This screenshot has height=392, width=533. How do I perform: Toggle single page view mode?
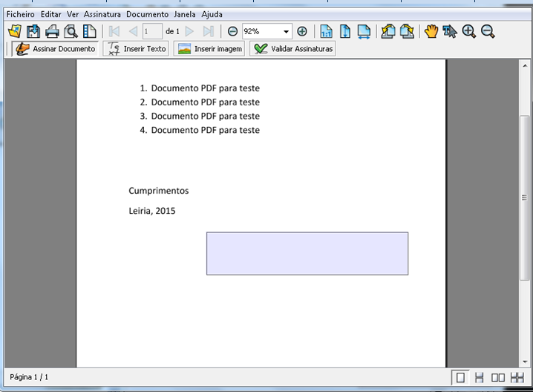pyautogui.click(x=461, y=378)
